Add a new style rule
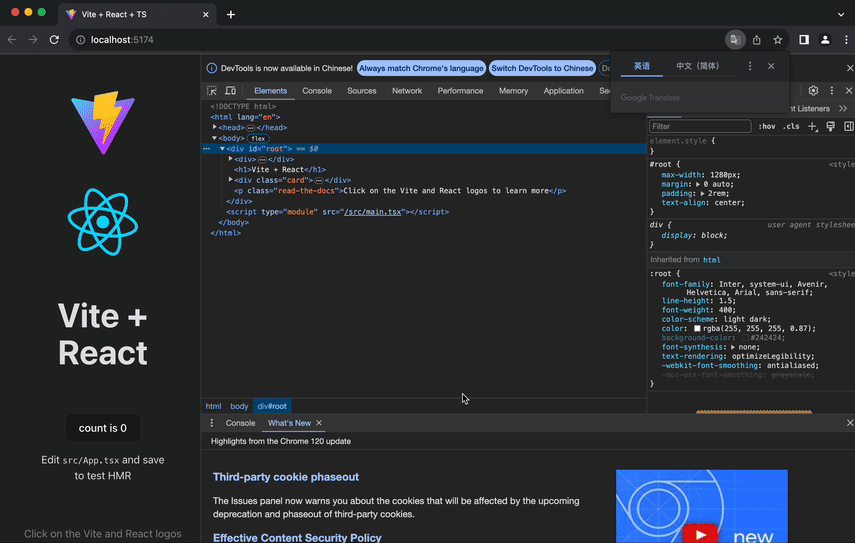The image size is (855, 543). (x=812, y=126)
